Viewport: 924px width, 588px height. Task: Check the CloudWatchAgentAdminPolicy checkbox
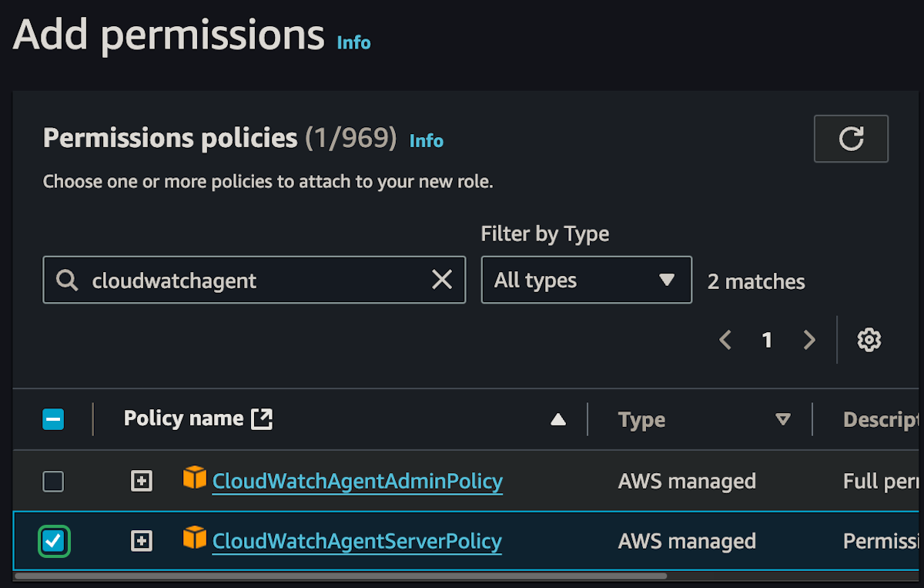[53, 482]
